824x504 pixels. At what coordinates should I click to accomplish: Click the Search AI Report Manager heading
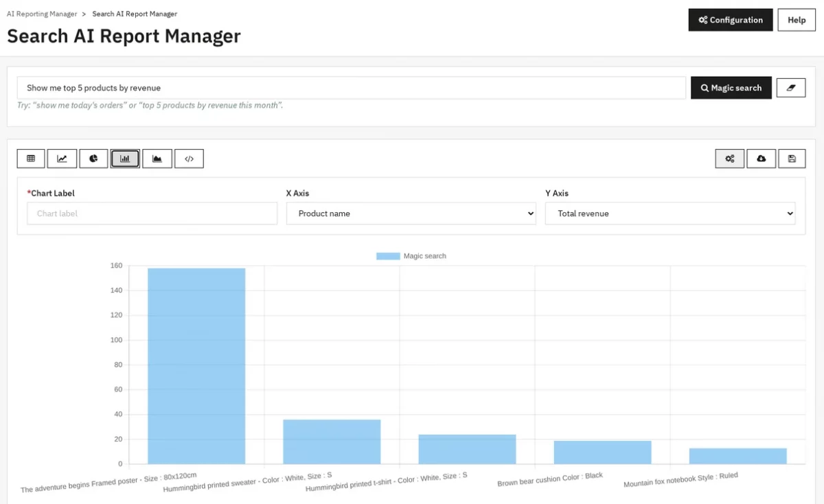(x=124, y=36)
